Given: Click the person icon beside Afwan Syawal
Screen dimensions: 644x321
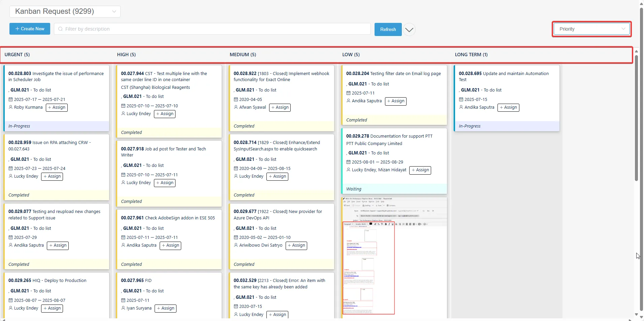Looking at the screenshot, I should coord(236,107).
